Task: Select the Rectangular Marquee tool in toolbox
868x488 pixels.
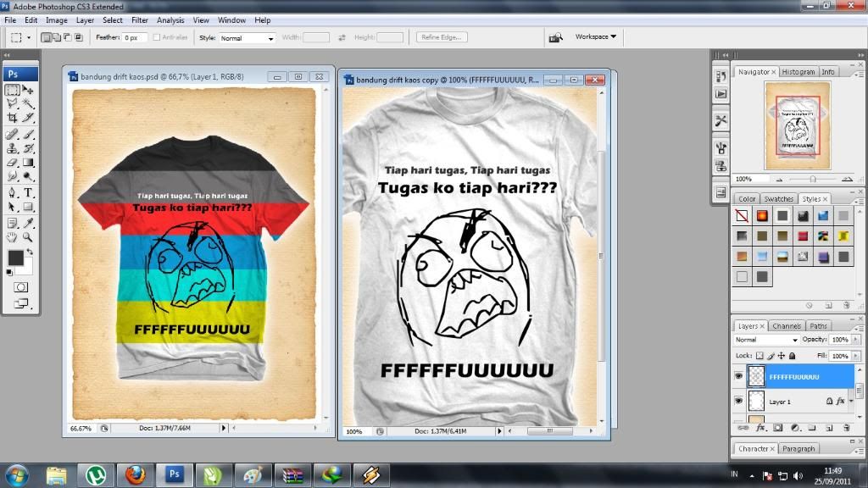Action: pos(12,90)
